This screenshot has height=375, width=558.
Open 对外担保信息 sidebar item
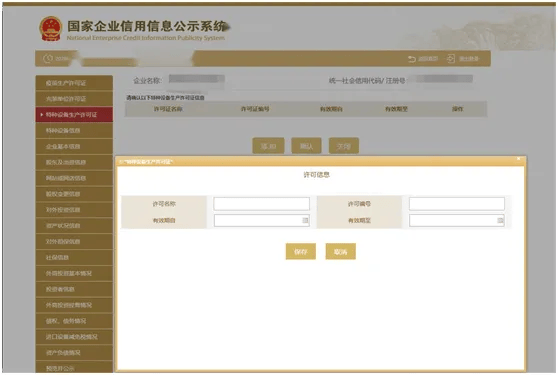tap(74, 242)
